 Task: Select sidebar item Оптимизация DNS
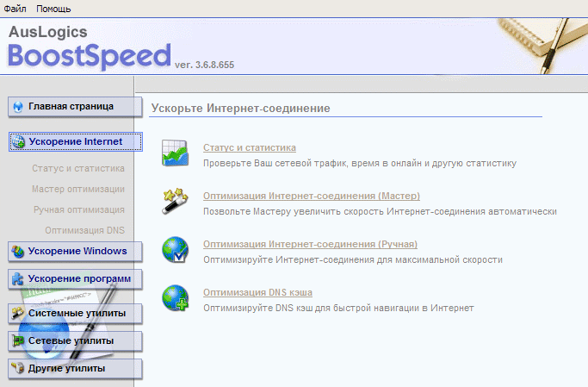tap(84, 230)
